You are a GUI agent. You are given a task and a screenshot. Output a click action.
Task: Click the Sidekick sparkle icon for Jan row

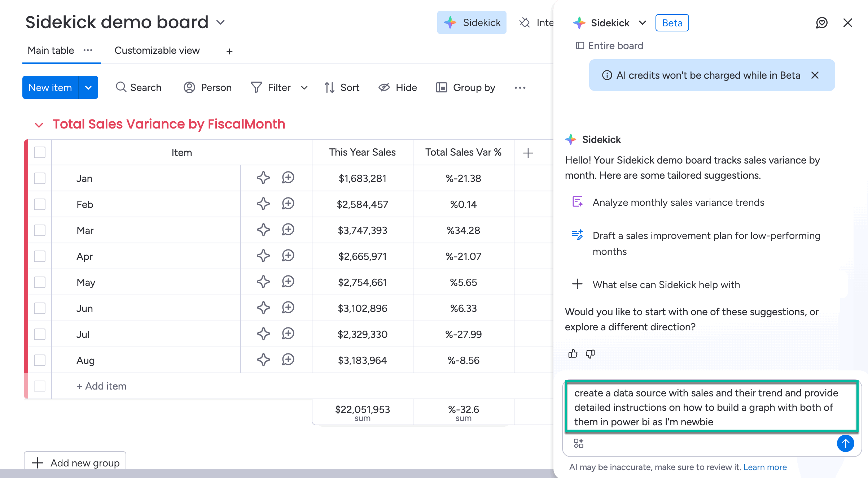[x=263, y=178]
